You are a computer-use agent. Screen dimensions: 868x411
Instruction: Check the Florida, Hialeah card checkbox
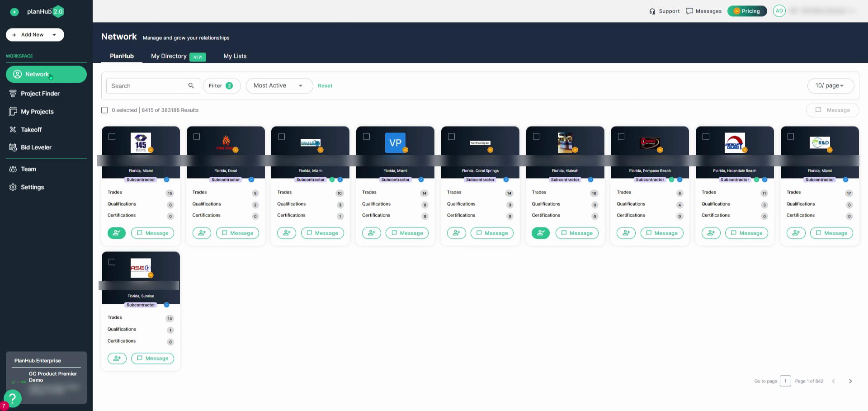pos(536,137)
